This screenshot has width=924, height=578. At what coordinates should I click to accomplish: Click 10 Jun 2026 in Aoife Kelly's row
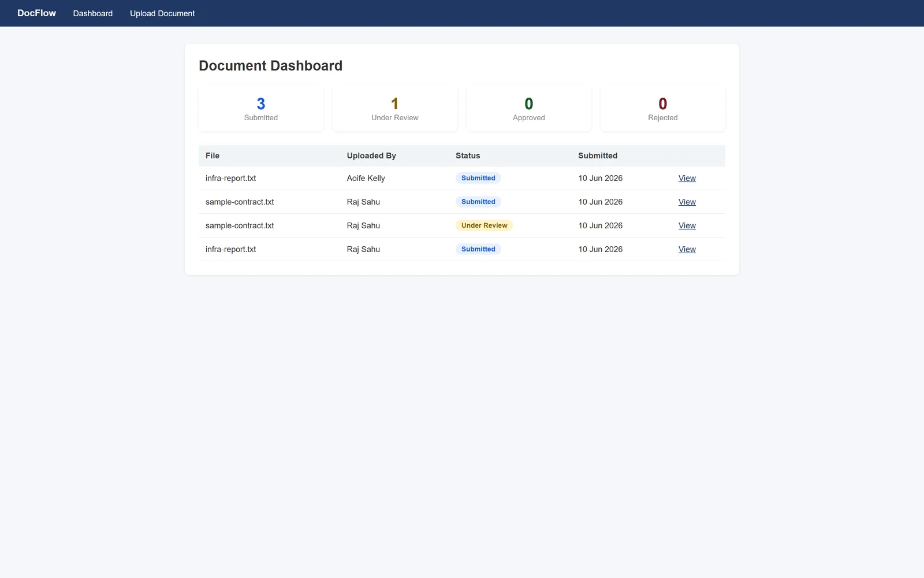pyautogui.click(x=601, y=178)
